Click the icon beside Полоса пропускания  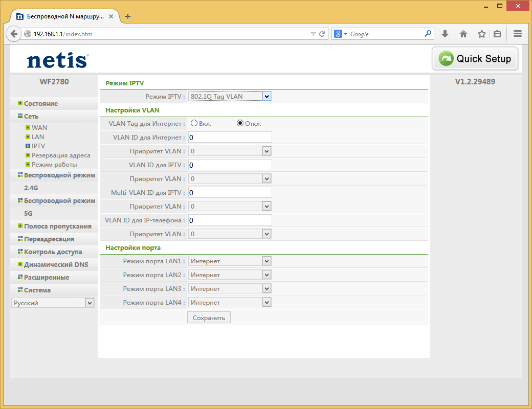[20, 226]
